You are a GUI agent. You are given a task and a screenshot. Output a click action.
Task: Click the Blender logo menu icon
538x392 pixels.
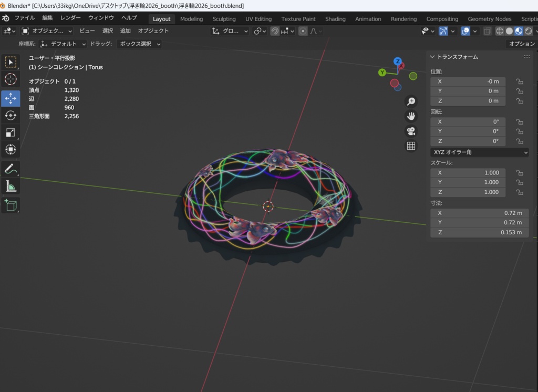[5, 18]
